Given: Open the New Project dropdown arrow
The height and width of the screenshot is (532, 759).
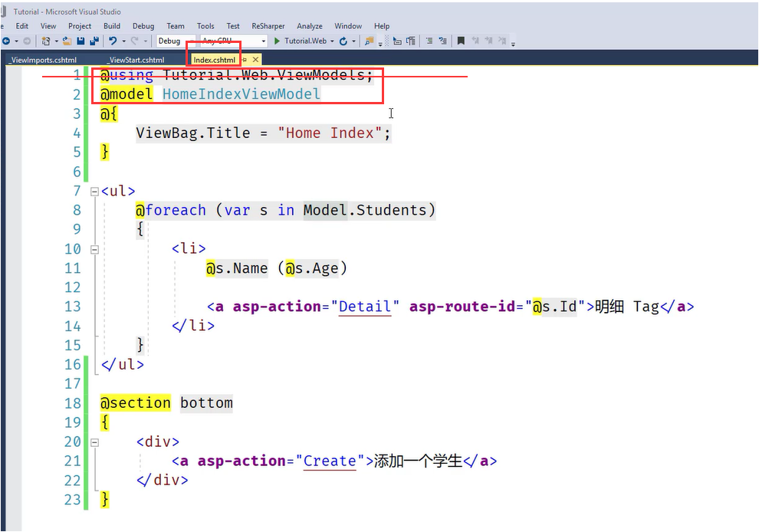Looking at the screenshot, I should pos(56,41).
